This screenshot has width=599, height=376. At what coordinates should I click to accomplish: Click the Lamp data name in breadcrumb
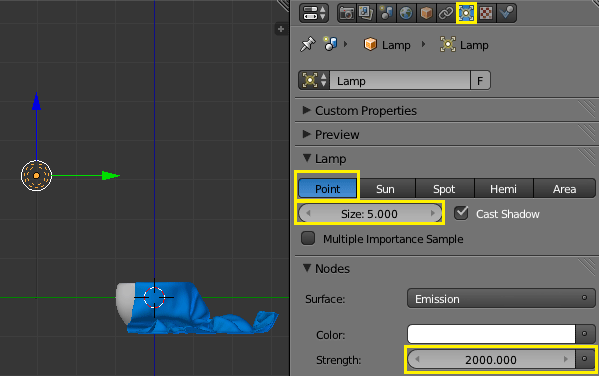click(x=474, y=45)
